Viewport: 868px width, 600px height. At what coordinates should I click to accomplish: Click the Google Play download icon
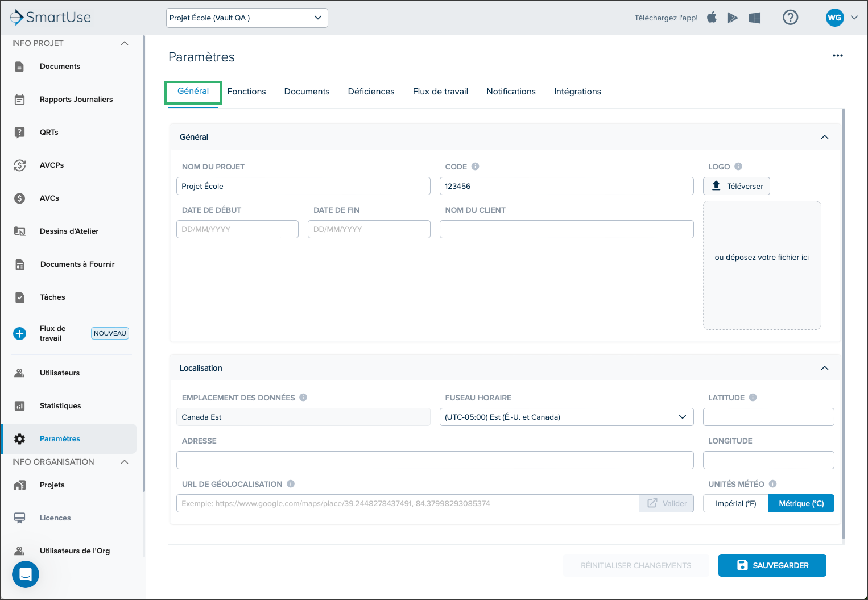click(x=733, y=18)
